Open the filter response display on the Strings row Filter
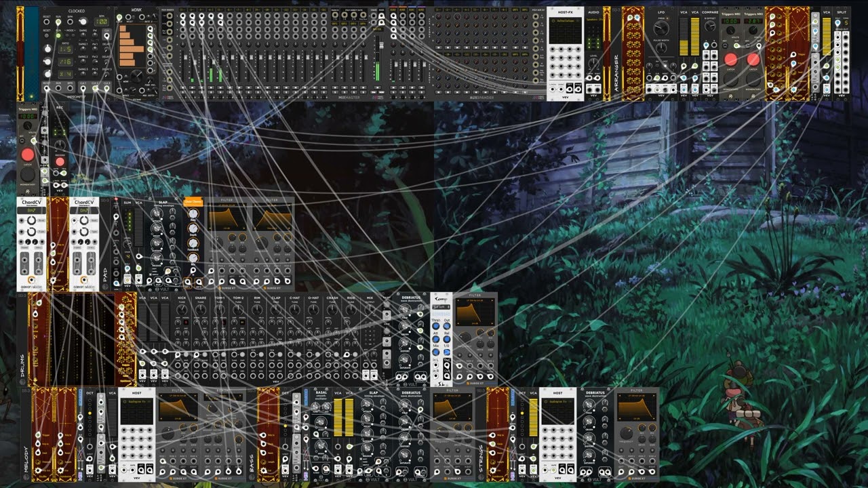 click(637, 407)
